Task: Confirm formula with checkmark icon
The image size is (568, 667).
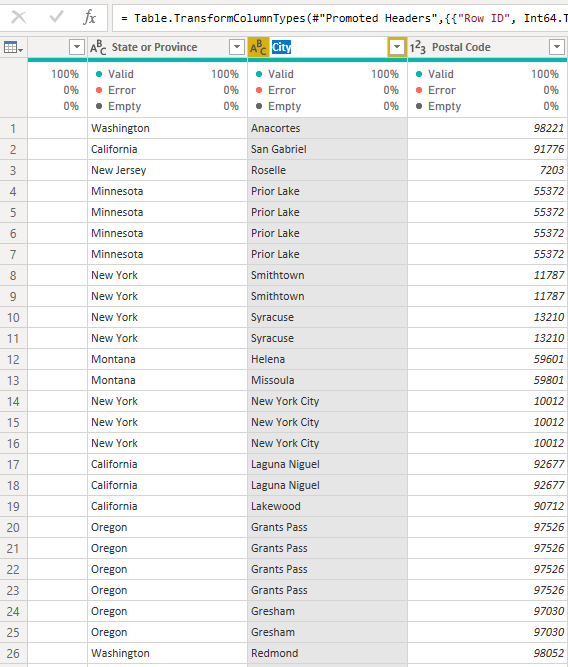Action: 56,17
